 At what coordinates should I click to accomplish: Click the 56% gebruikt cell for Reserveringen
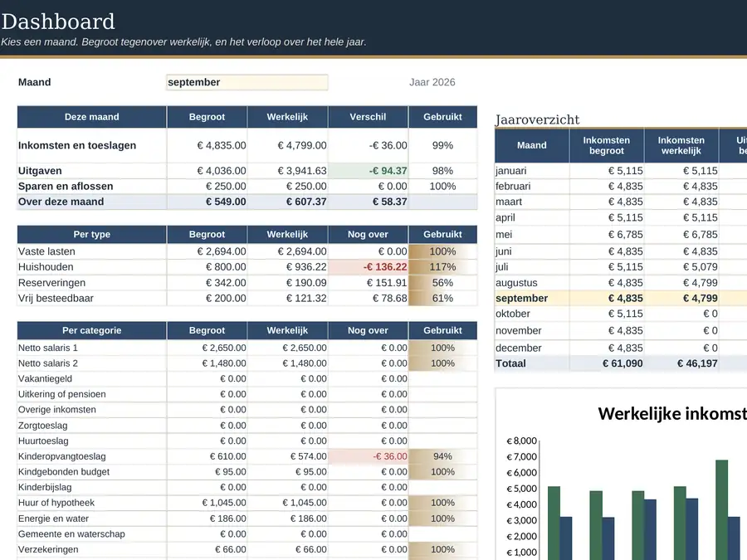point(442,283)
